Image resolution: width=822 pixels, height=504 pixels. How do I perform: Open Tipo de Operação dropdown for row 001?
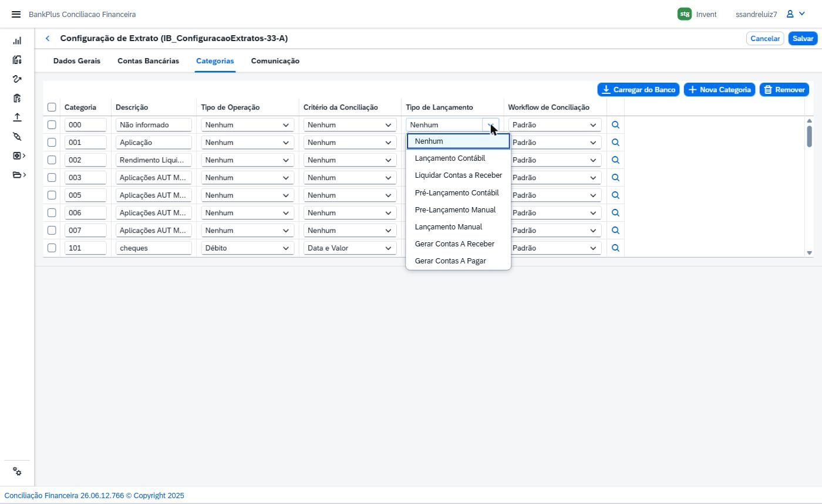[247, 142]
